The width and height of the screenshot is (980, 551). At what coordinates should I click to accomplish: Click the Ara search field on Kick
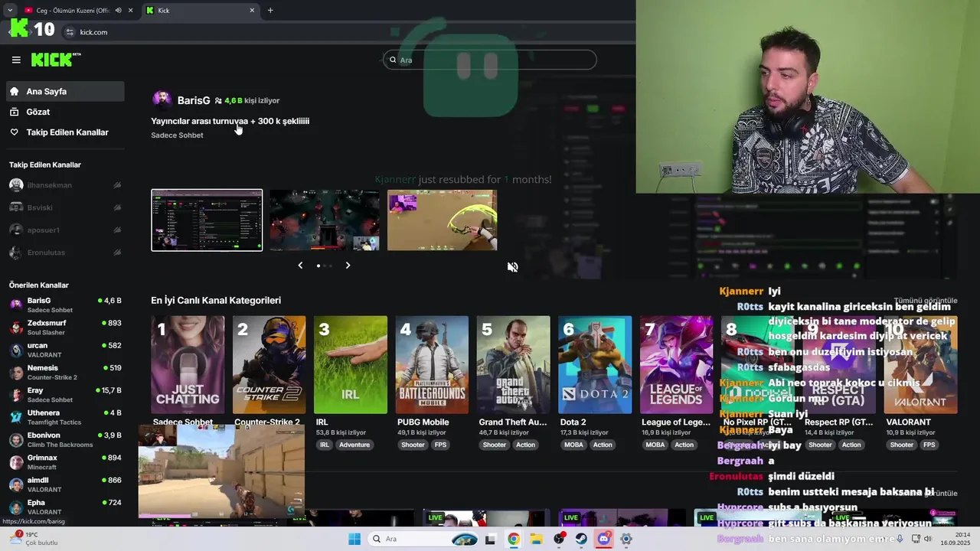(x=490, y=60)
